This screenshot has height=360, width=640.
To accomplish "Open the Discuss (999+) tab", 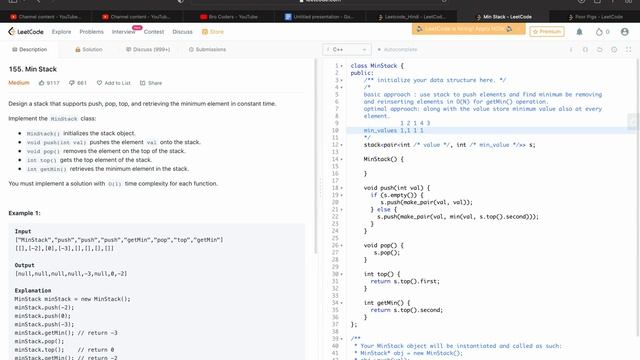I will click(x=148, y=49).
